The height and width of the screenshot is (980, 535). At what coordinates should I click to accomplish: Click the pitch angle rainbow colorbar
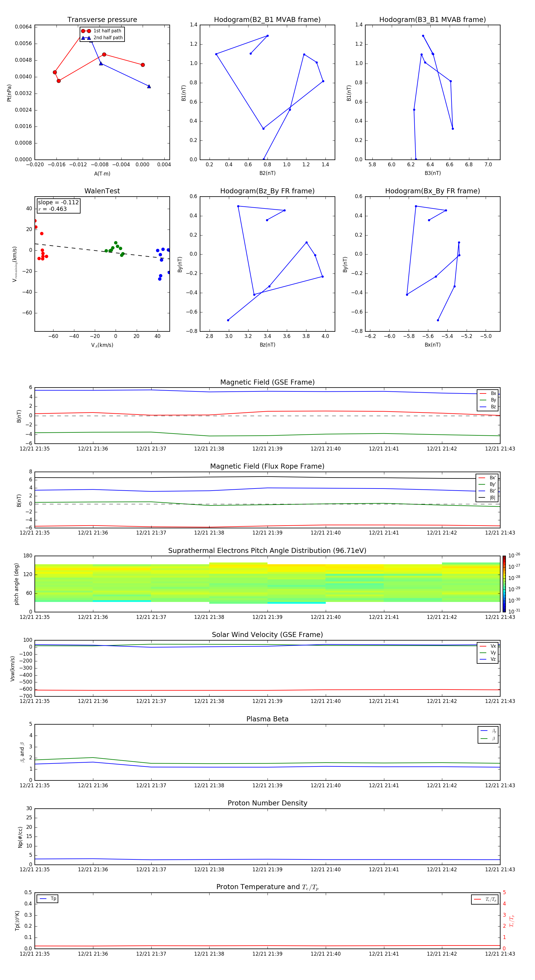504,584
